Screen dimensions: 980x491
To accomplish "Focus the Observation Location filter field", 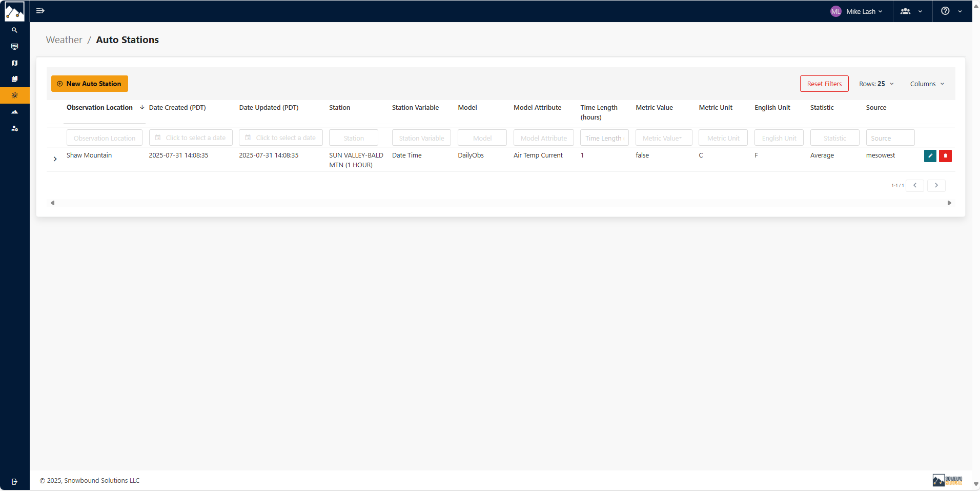I will click(105, 138).
